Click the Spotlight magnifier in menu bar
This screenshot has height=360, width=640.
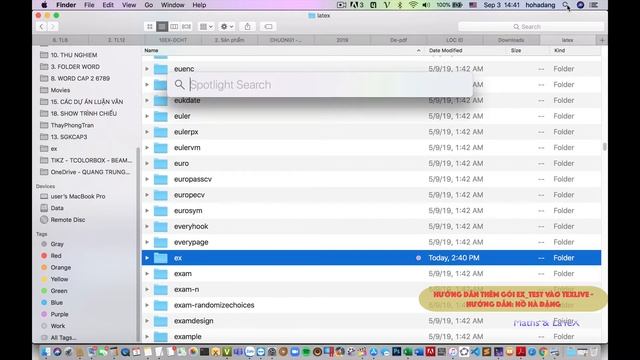[x=565, y=5]
